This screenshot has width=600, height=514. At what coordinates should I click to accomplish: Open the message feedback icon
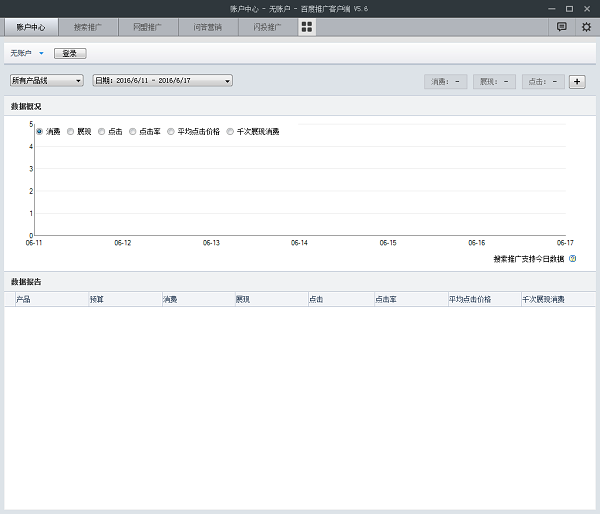tap(561, 27)
